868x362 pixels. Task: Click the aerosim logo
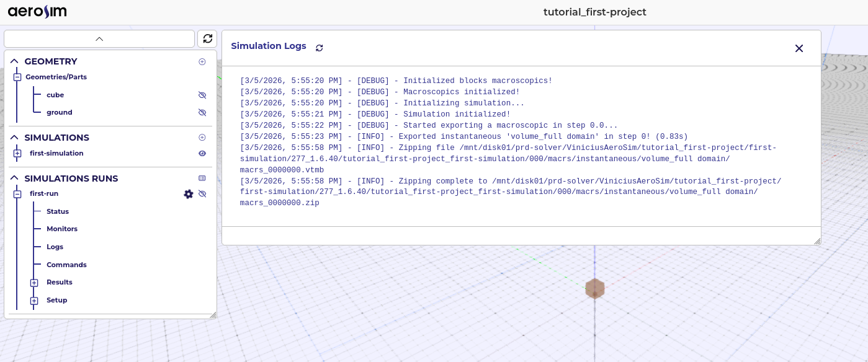[37, 11]
